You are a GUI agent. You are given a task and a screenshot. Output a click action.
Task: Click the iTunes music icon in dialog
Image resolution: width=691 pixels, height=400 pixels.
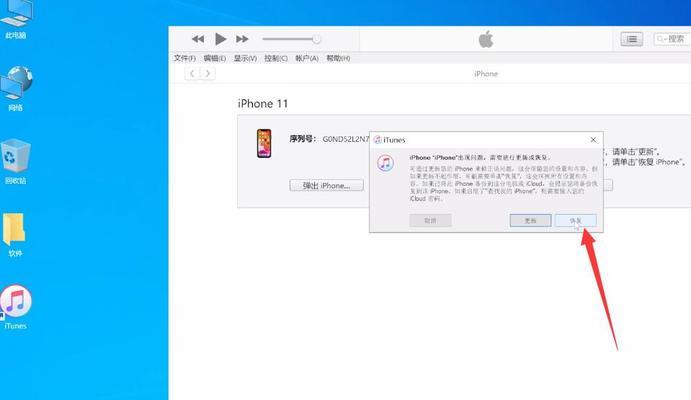tap(386, 163)
